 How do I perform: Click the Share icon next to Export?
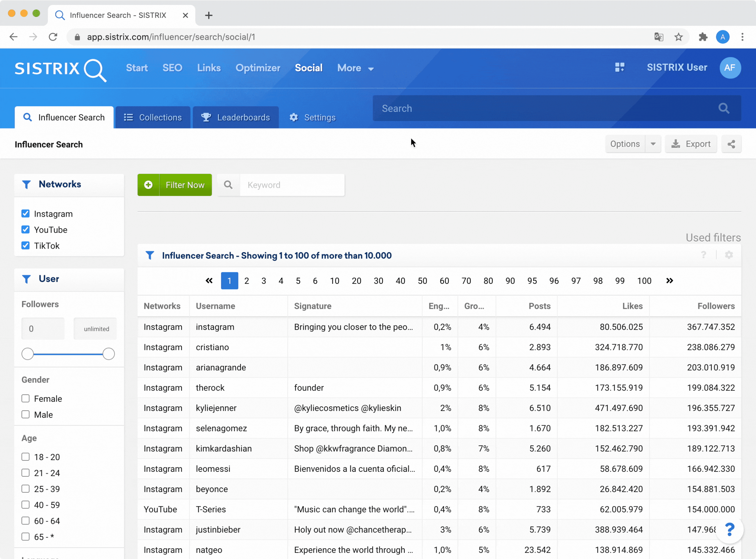[731, 143]
